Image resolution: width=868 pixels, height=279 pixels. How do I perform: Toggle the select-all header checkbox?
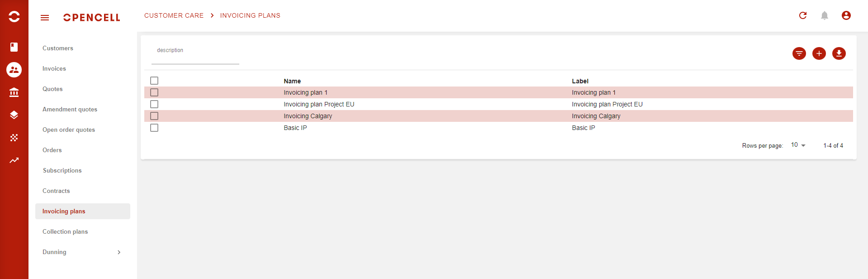(154, 81)
